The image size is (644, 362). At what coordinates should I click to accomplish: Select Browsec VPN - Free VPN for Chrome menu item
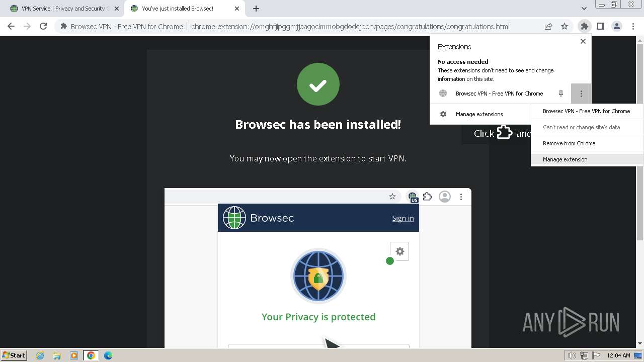pyautogui.click(x=587, y=111)
